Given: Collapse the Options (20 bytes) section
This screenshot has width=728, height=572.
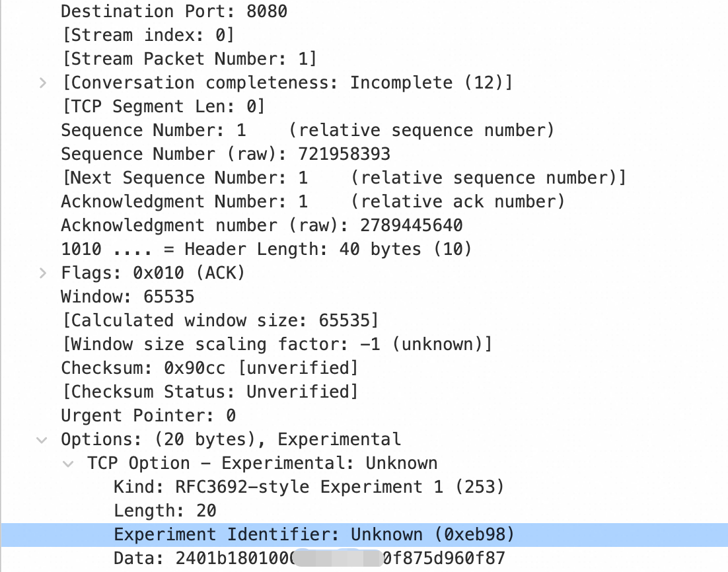Looking at the screenshot, I should point(42,440).
